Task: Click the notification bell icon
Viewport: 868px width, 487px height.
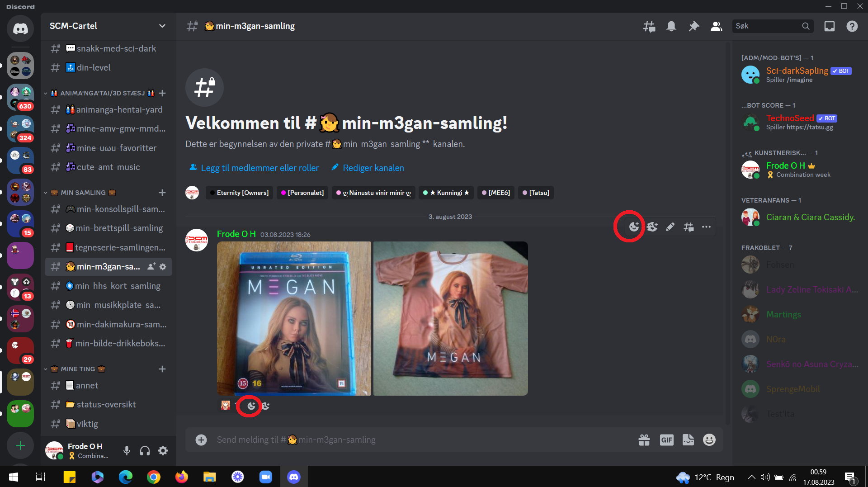Action: (x=671, y=26)
